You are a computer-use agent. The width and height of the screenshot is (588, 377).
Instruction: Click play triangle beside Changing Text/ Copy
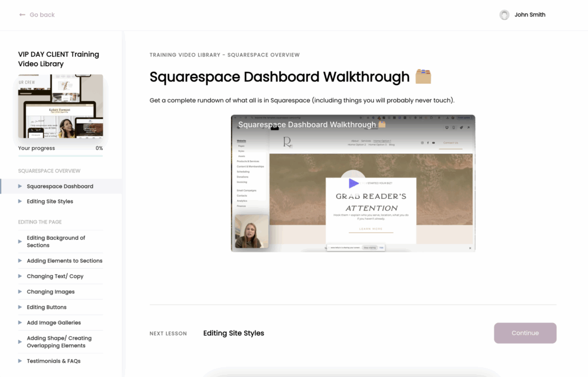20,276
